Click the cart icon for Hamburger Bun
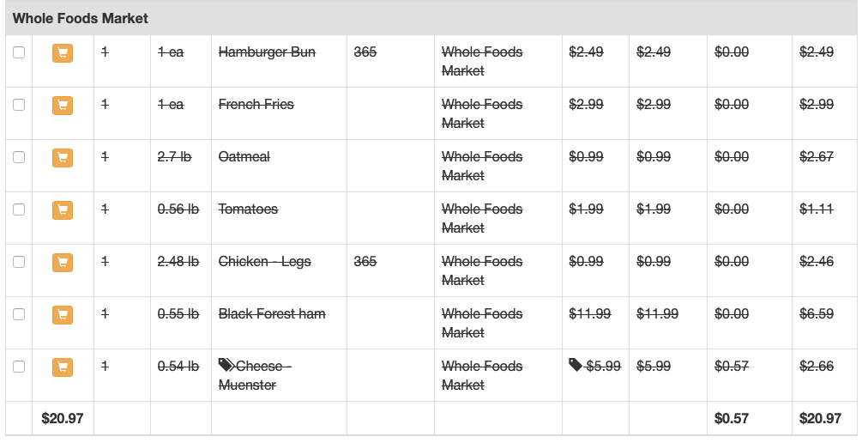868x443 pixels. point(63,53)
